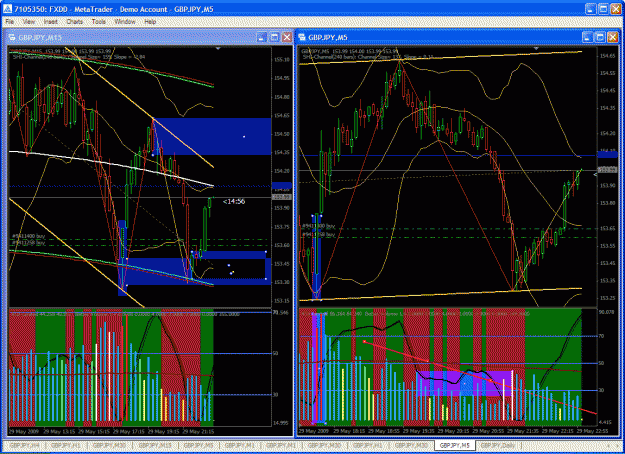The height and width of the screenshot is (454, 625).
Task: Click the 154.55 price label on M5 chart
Action: tap(607, 73)
